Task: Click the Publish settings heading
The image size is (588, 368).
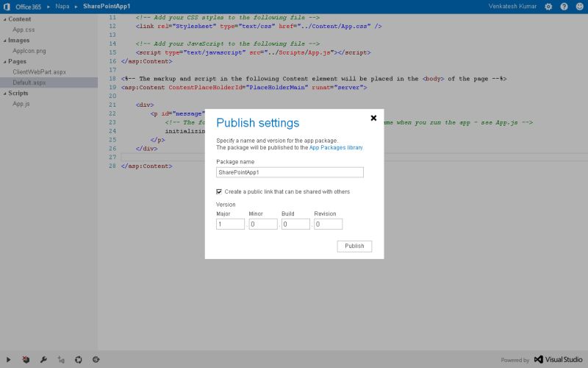Action: click(x=258, y=123)
